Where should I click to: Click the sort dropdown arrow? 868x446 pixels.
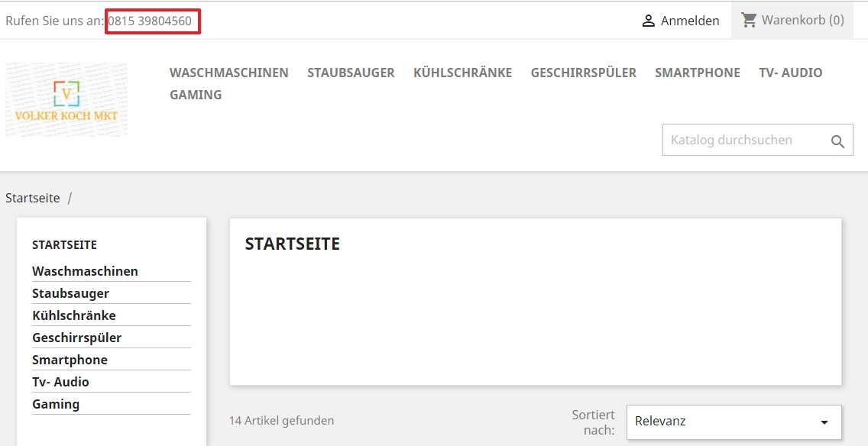click(824, 422)
